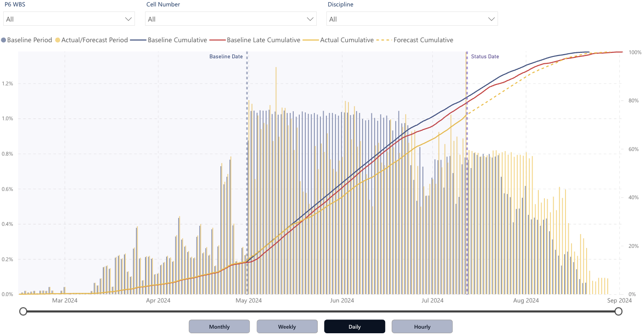This screenshot has height=336, width=644.
Task: Click the Baseline Cumulative legend line icon
Action: tap(138, 40)
